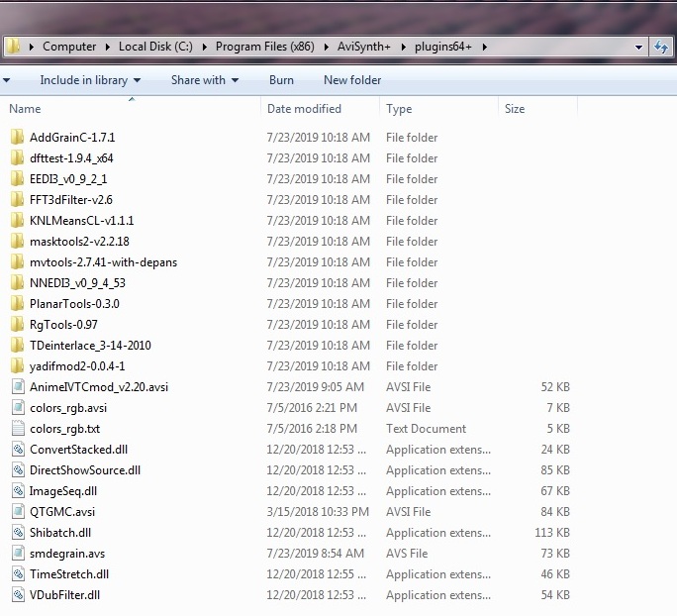The height and width of the screenshot is (616, 677).
Task: Go to AviSynth+ breadcrumb segment
Action: 363,47
